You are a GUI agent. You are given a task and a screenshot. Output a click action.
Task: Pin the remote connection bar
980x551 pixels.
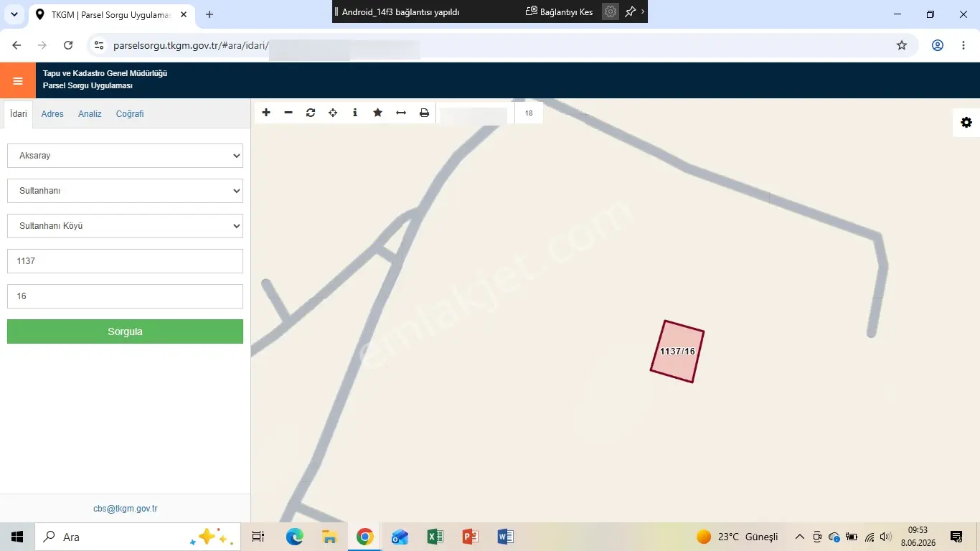click(630, 11)
